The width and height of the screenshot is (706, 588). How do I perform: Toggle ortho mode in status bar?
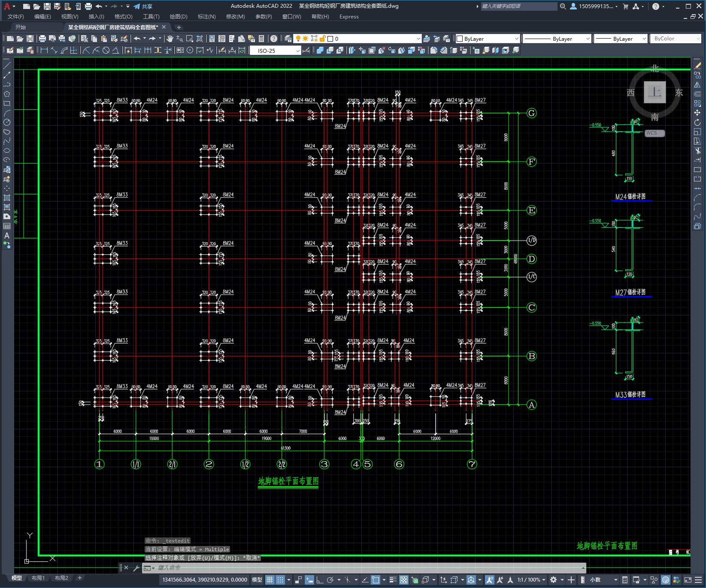coord(320,580)
